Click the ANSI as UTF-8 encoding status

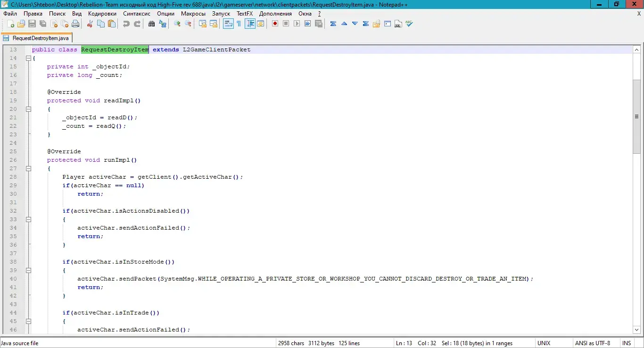coord(592,343)
